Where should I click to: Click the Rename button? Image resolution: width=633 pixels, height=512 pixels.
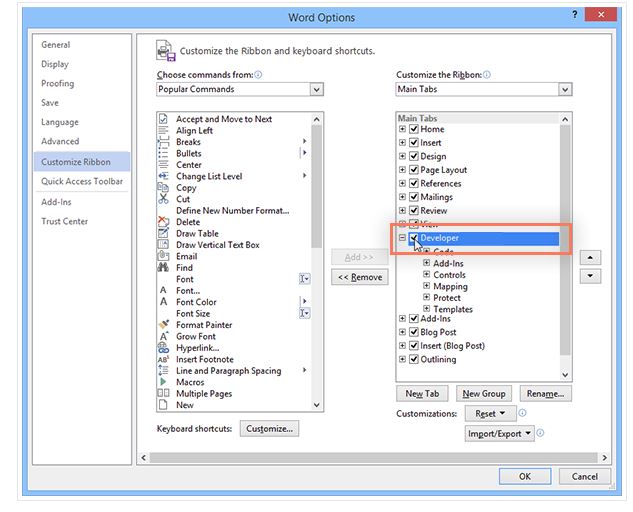pyautogui.click(x=545, y=393)
